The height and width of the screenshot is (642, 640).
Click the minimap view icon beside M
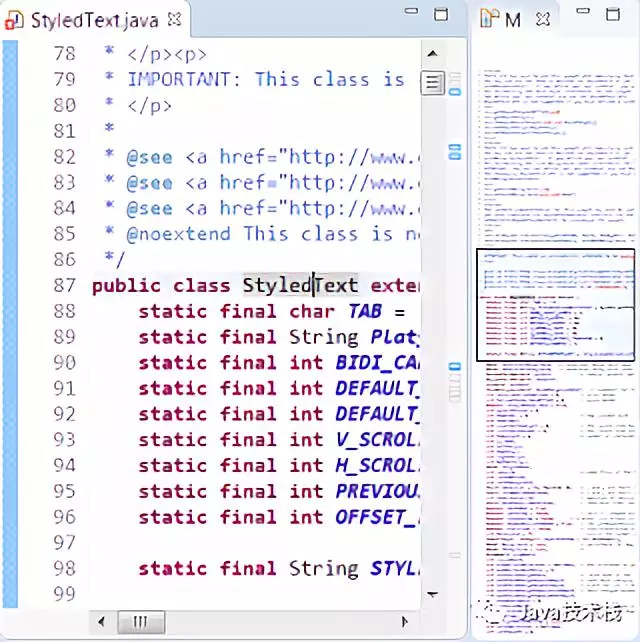pyautogui.click(x=489, y=18)
